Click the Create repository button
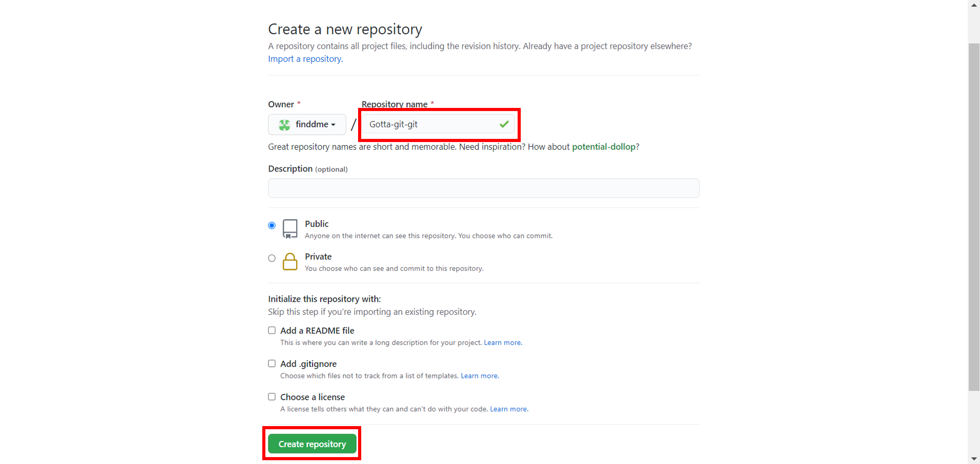The height and width of the screenshot is (464, 980). click(x=312, y=444)
